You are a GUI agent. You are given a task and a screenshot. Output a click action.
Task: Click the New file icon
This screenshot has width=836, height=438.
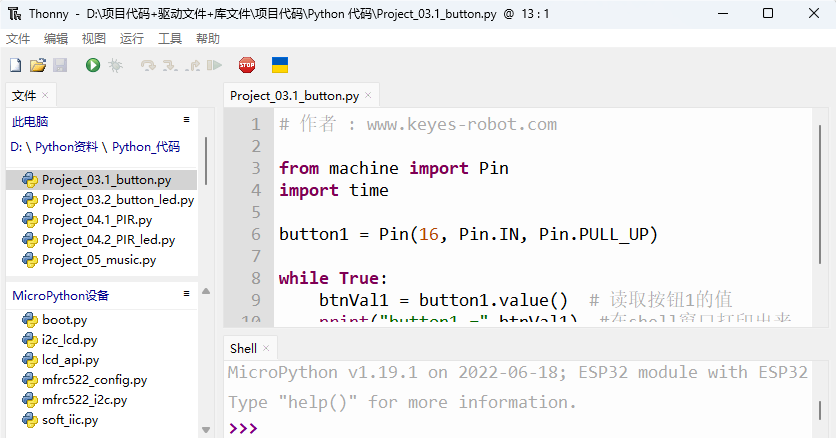click(15, 65)
